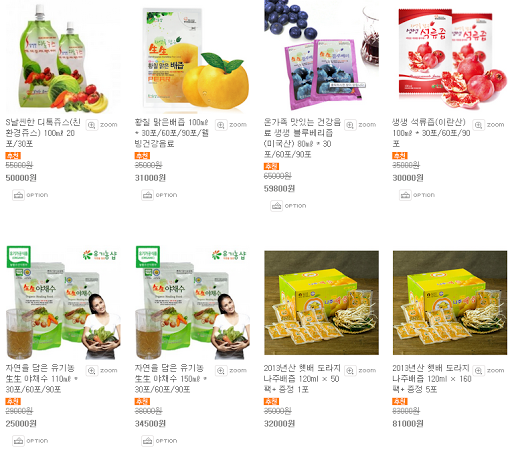Zoom the 나주배즙 120ml × 160 product
512x452 pixels.
pyautogui.click(x=489, y=371)
